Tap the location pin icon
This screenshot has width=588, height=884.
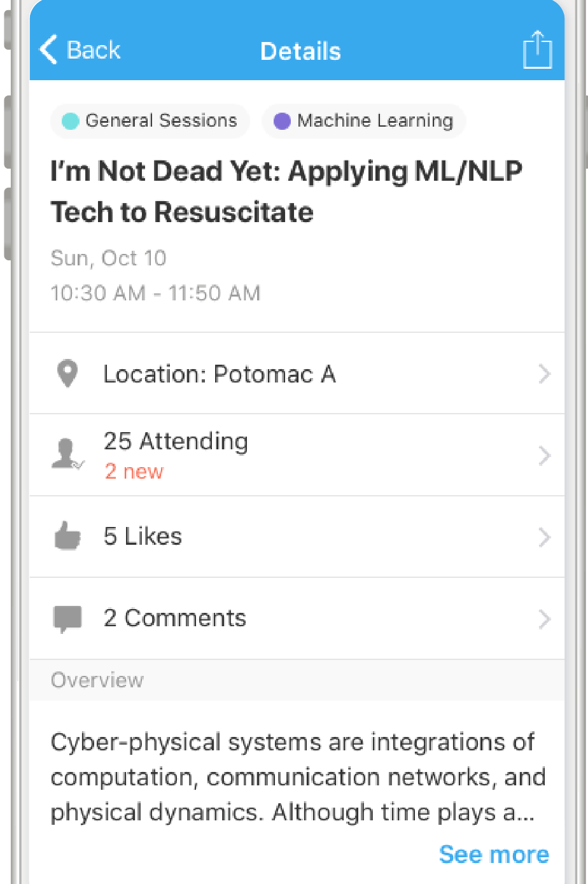pos(67,374)
